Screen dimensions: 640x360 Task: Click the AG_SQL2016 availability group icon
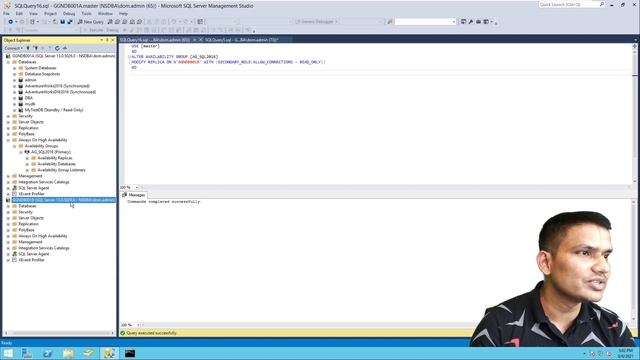[x=27, y=152]
